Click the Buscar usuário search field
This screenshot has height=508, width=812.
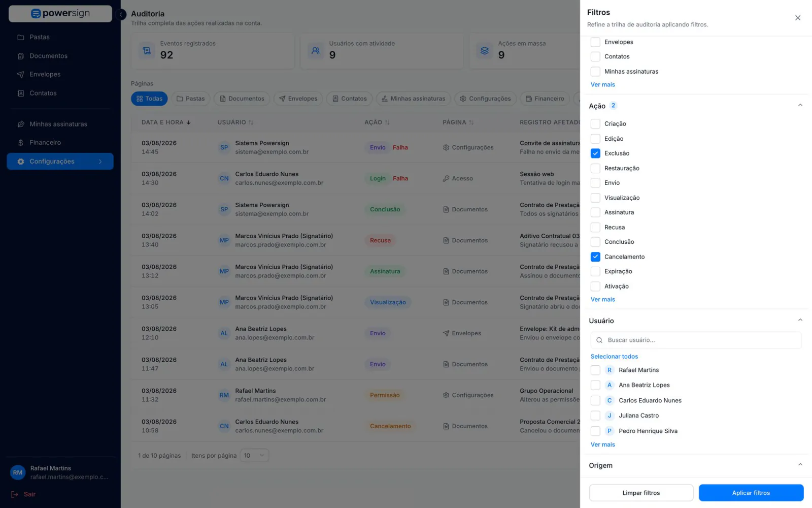(696, 340)
